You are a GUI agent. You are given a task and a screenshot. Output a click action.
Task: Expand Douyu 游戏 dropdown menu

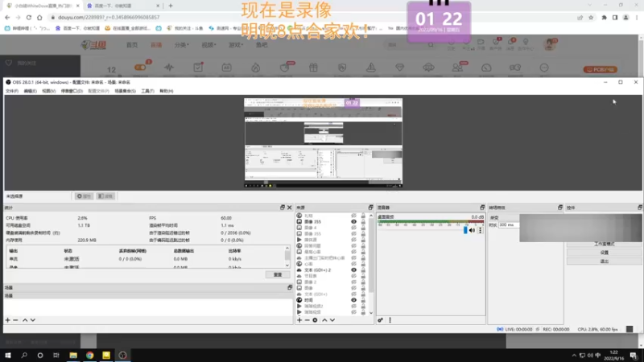click(x=236, y=45)
